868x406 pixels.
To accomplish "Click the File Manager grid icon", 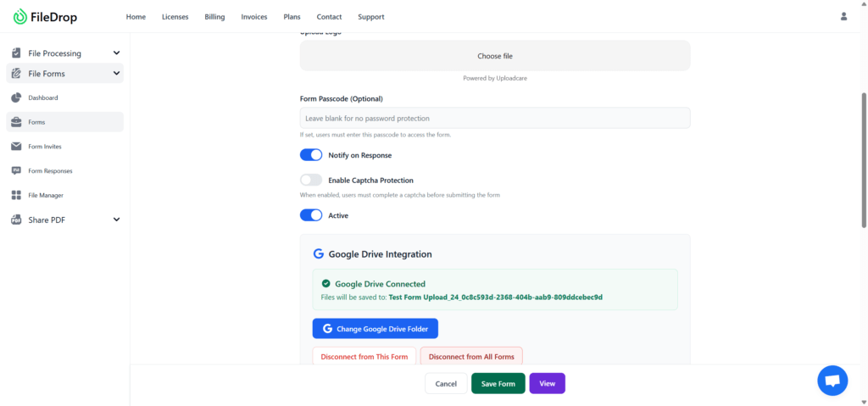I will 16,196.
